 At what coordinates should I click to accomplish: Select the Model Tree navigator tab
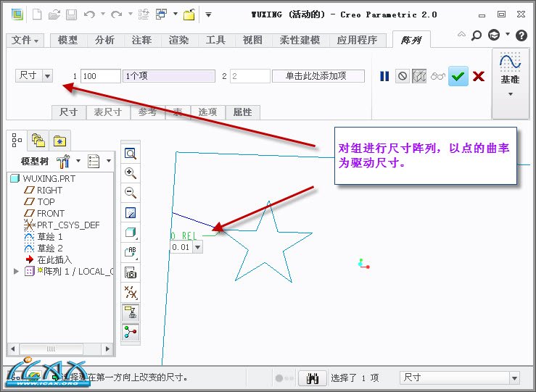17,140
